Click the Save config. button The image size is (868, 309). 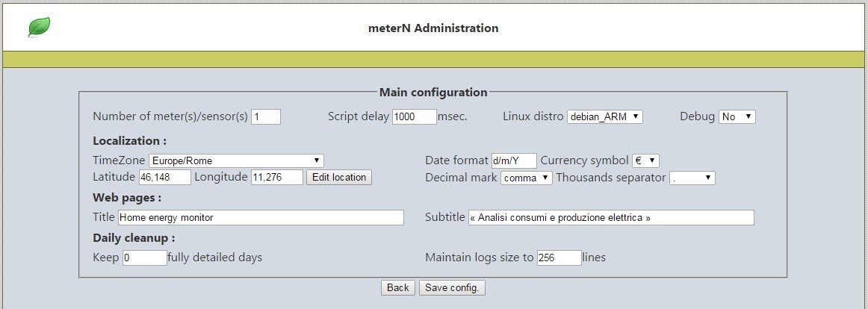pyautogui.click(x=452, y=287)
